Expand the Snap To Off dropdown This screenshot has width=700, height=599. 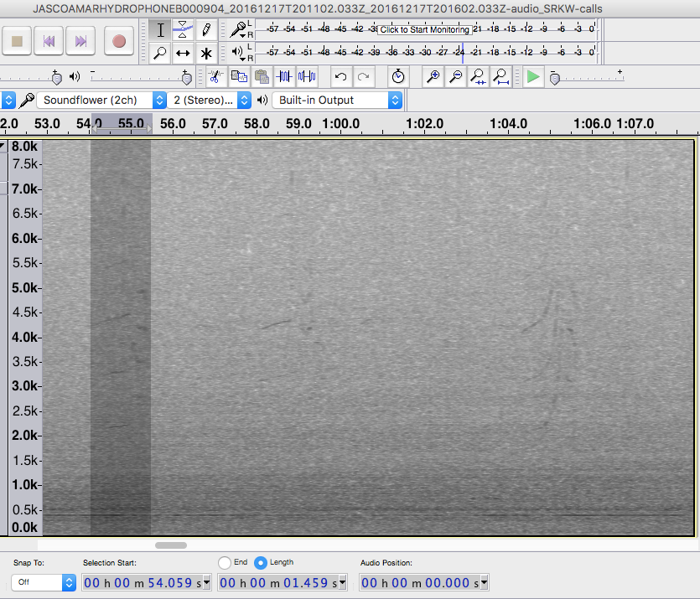pyautogui.click(x=44, y=582)
